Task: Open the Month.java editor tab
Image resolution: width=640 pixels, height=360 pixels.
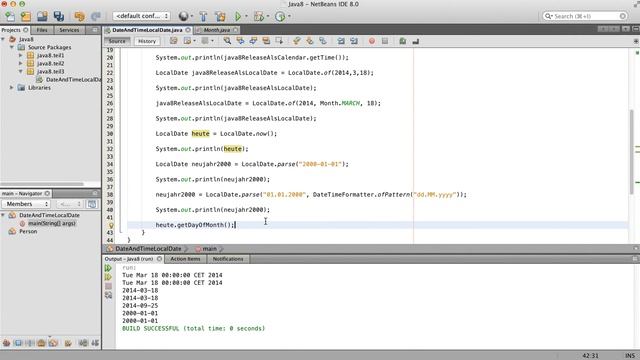Action: pos(217,30)
